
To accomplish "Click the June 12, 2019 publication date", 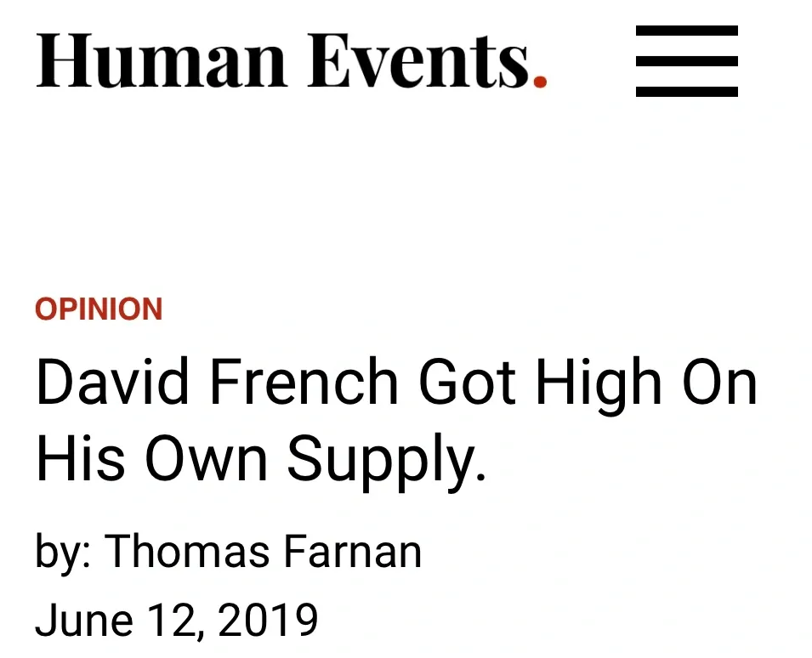I will click(177, 620).
